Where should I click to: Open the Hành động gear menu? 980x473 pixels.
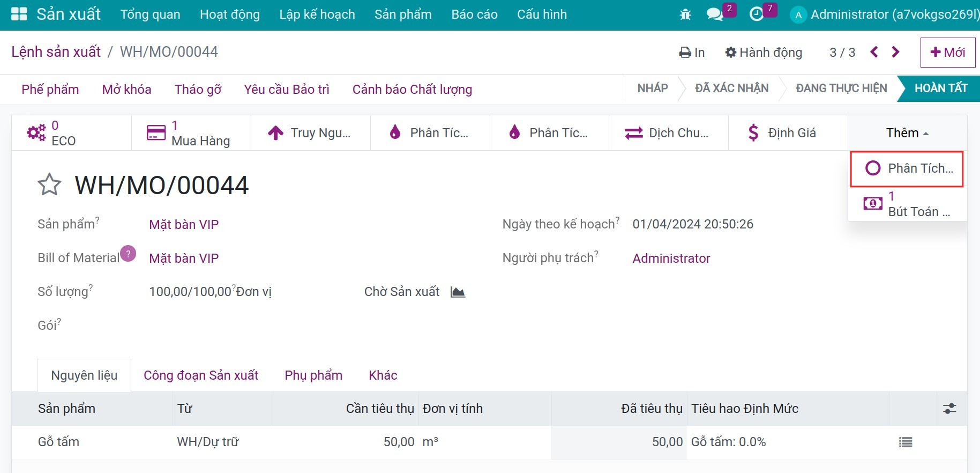[764, 53]
